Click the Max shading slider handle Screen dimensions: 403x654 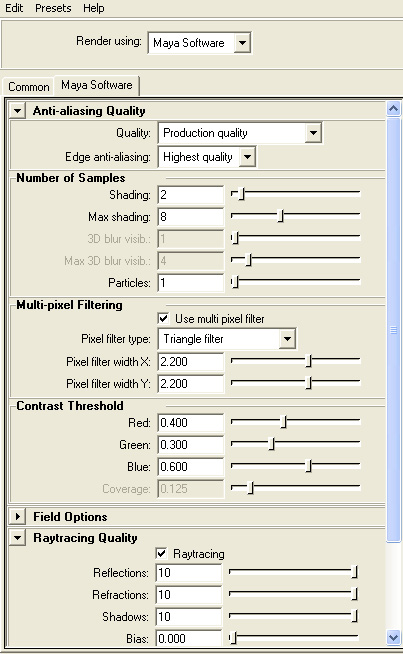tap(281, 216)
